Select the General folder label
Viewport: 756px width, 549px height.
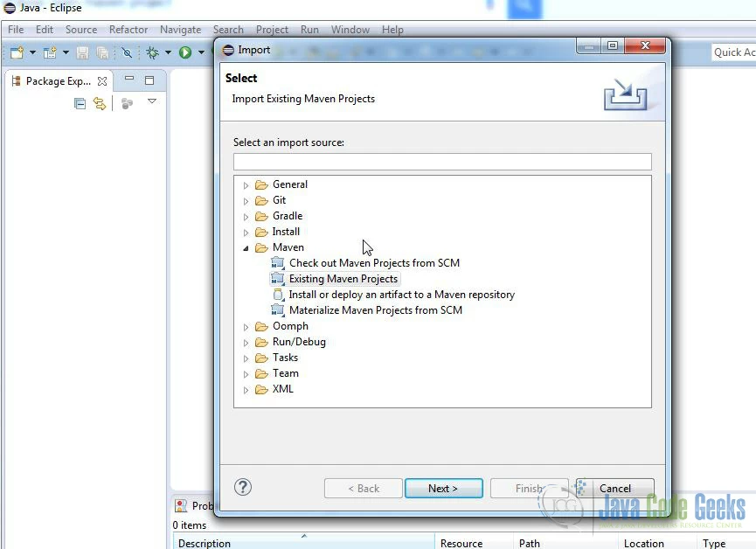[290, 184]
